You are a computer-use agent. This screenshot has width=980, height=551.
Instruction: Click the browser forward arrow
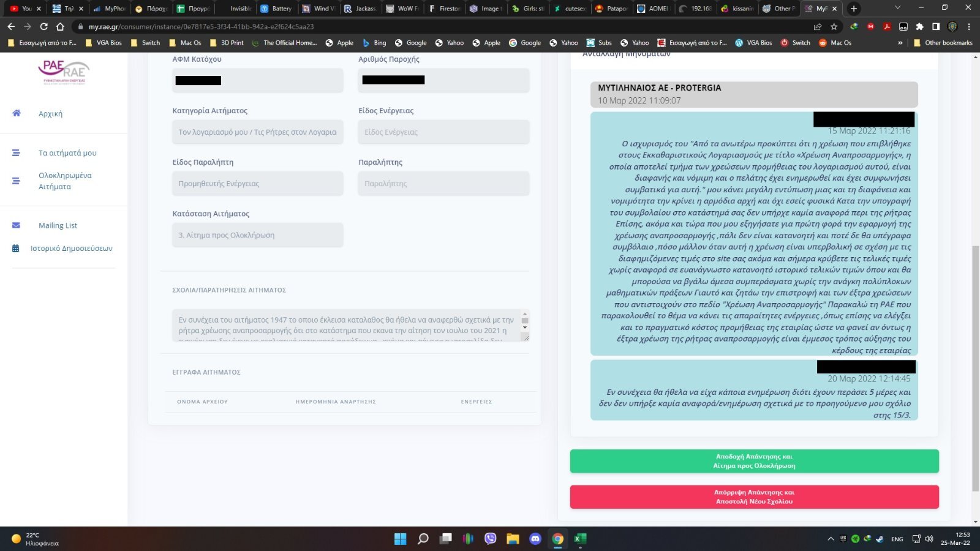coord(28,26)
